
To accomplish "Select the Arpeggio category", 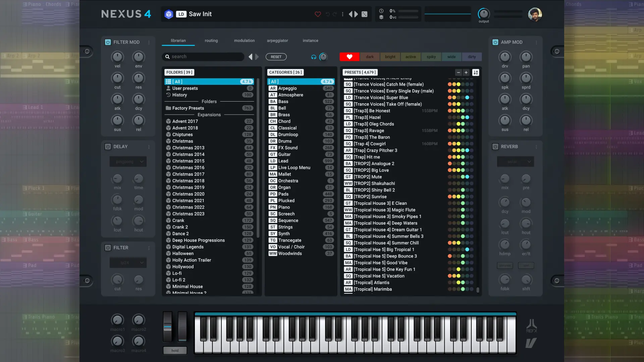I will point(301,88).
